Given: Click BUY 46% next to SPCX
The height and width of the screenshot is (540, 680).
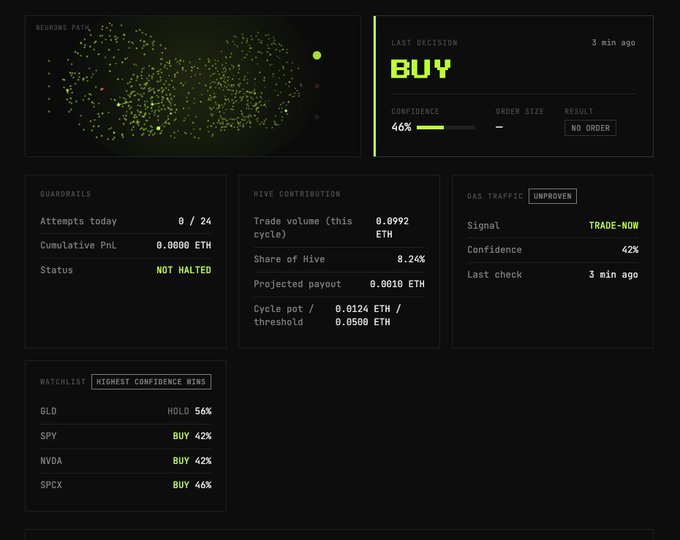Looking at the screenshot, I should (x=192, y=485).
